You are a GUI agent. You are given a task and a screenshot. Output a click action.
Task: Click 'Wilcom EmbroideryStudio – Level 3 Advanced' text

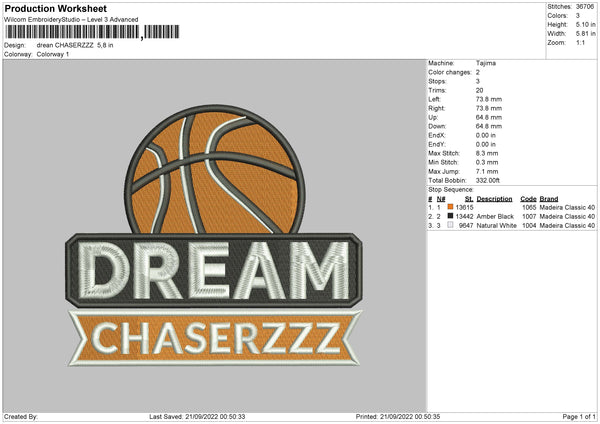tap(71, 20)
